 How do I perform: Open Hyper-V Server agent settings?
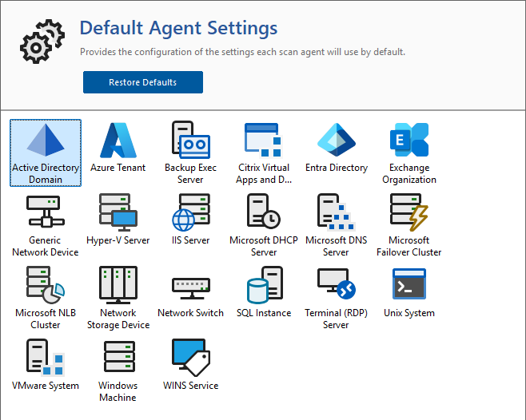118,214
